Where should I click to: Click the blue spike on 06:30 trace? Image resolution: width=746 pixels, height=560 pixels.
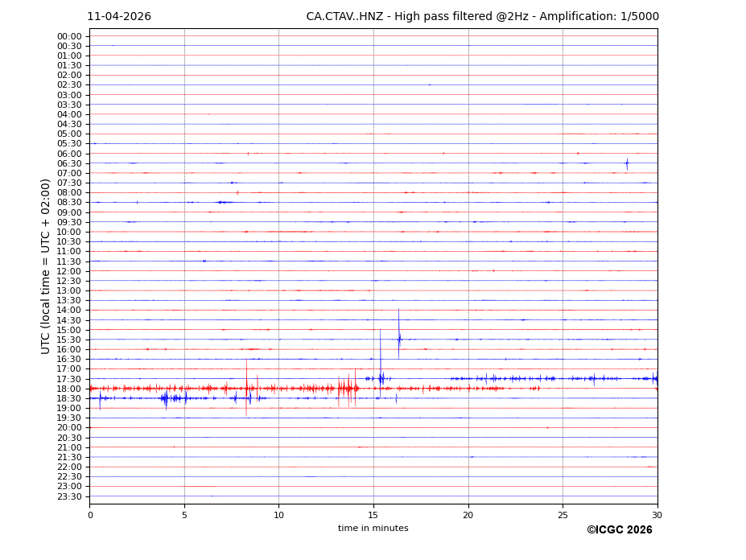point(627,163)
